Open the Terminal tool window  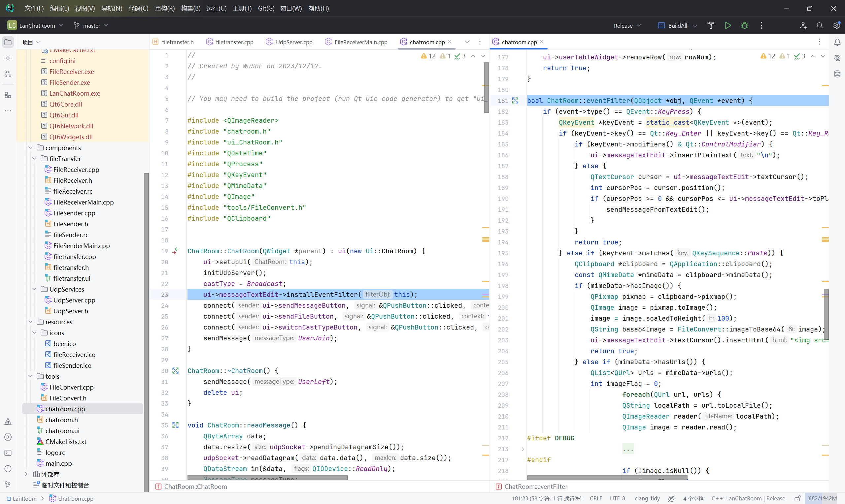[8, 453]
